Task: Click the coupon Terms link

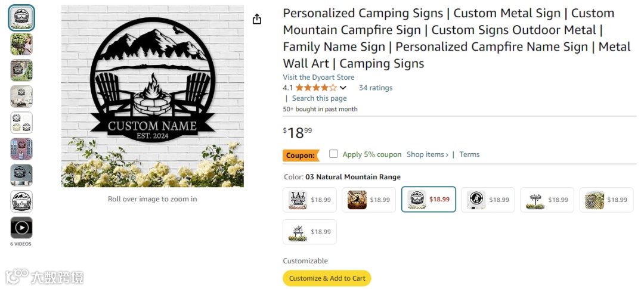Action: point(469,154)
